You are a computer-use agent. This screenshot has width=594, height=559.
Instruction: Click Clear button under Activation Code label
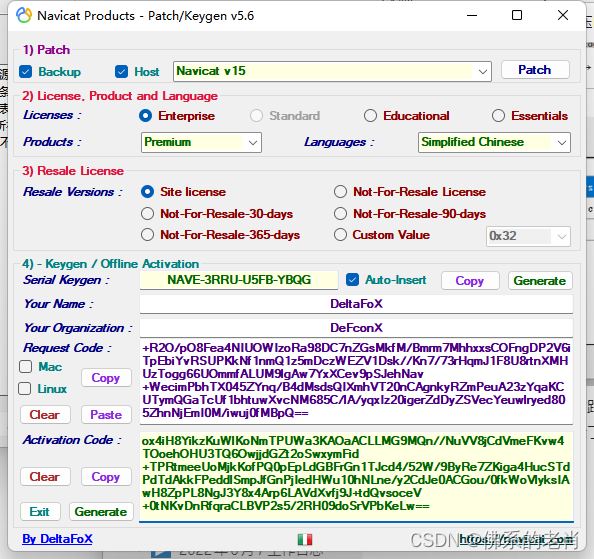45,477
